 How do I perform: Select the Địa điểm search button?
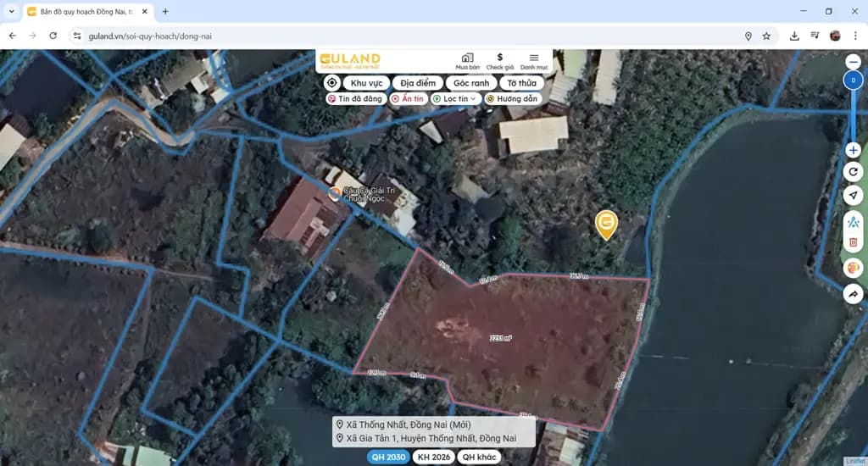(x=418, y=83)
